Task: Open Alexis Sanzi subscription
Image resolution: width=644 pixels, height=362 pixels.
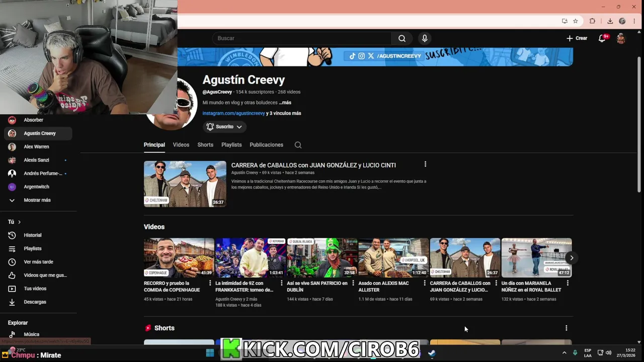Action: 38,160
